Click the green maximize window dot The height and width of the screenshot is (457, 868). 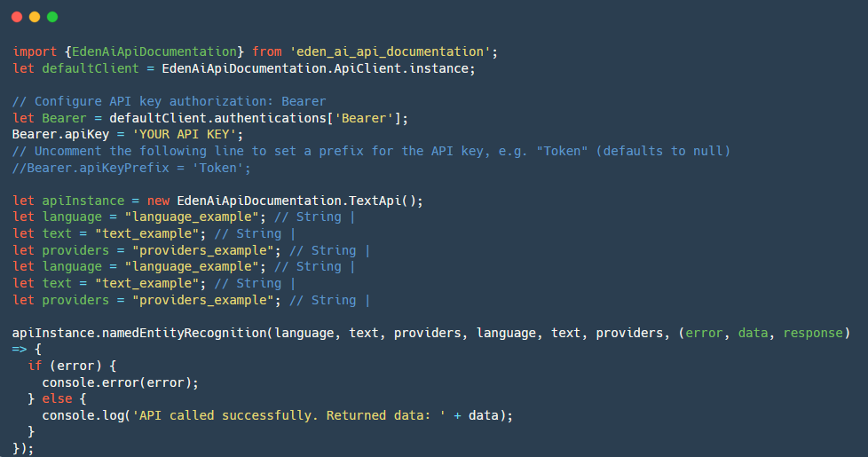click(x=52, y=17)
